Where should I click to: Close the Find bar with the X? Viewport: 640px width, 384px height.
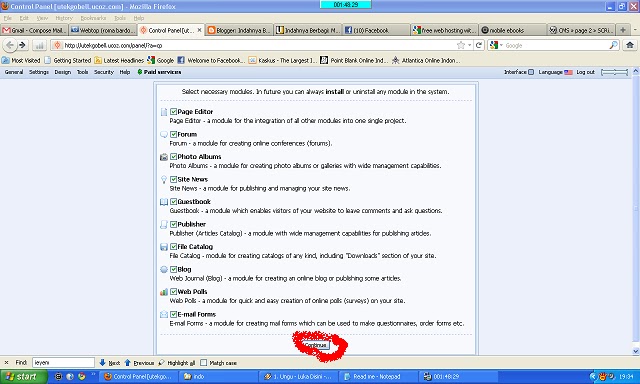point(6,362)
